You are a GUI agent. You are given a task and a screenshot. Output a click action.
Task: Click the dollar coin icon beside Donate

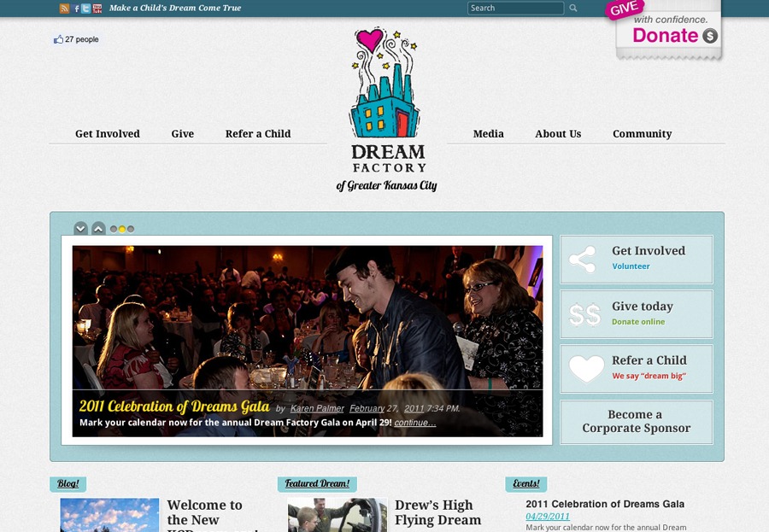pos(710,35)
